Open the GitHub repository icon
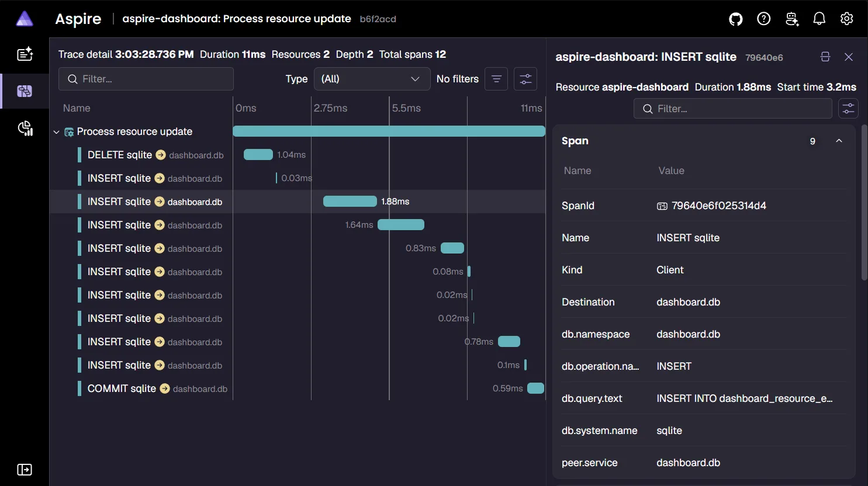The image size is (868, 486). click(736, 19)
